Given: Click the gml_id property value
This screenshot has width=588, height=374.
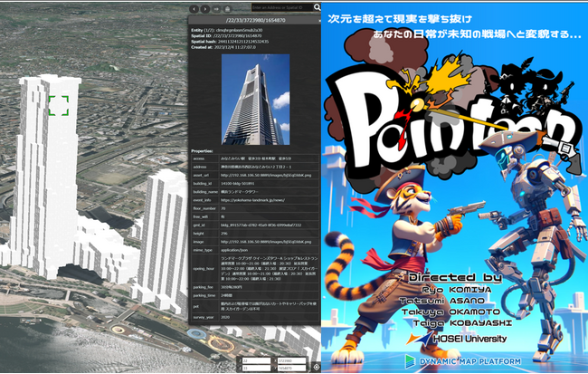Looking at the screenshot, I should (261, 225).
